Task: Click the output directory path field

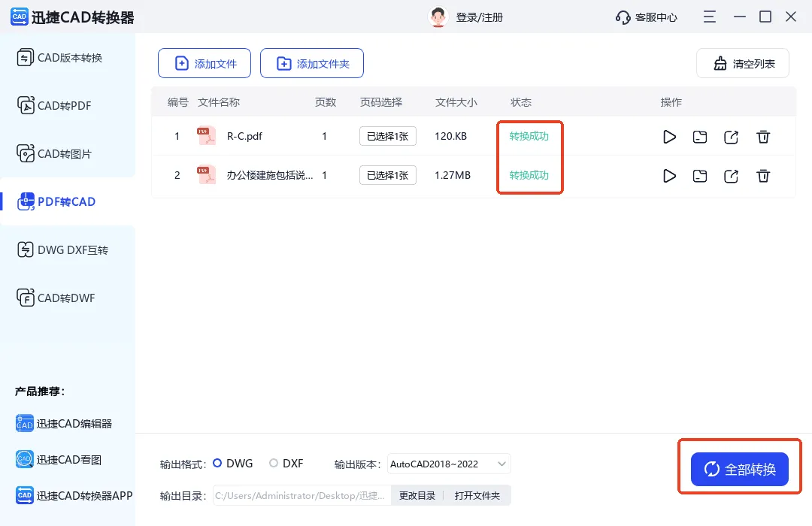Action: tap(302, 495)
